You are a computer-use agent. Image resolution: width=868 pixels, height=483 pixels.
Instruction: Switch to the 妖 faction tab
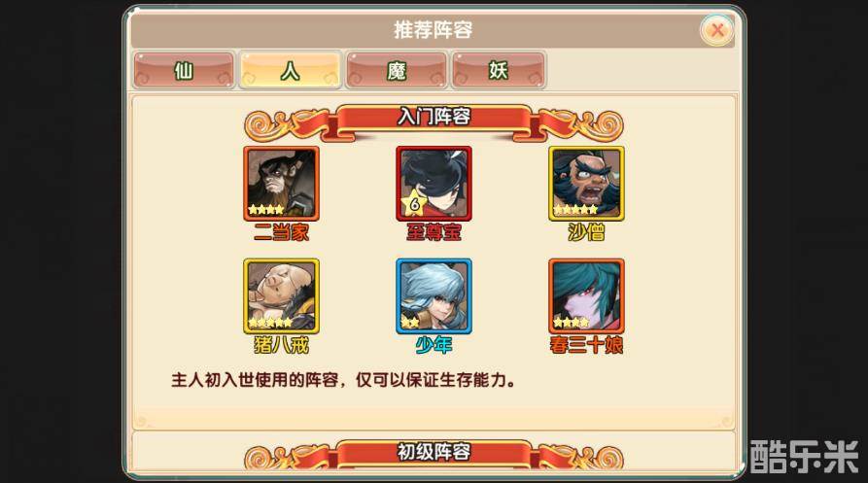[x=499, y=70]
